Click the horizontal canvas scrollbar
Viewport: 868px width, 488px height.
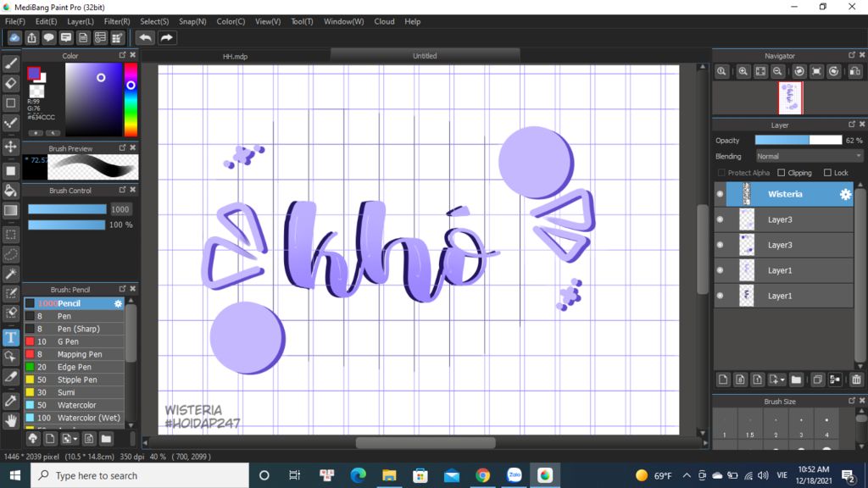(426, 442)
